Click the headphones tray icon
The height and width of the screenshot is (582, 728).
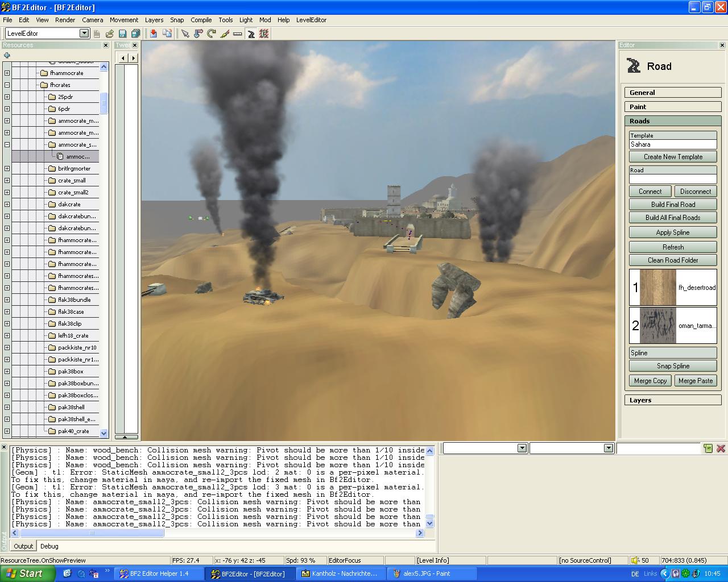(676, 573)
